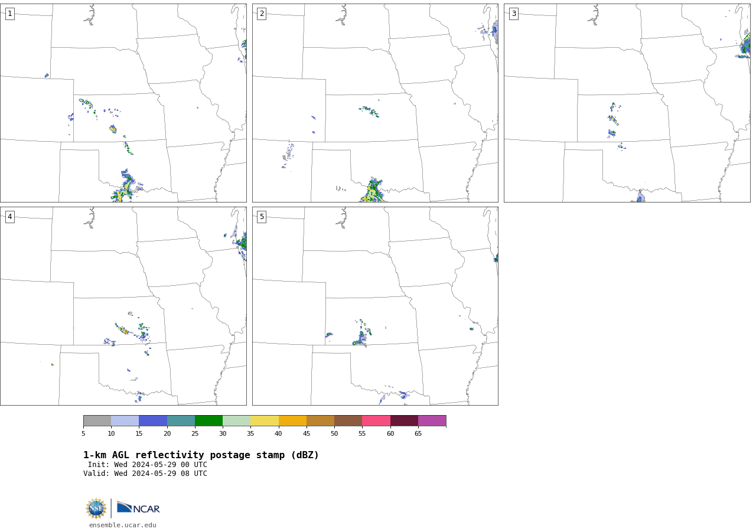
Task: Click the NCAR logo
Action: (x=138, y=508)
